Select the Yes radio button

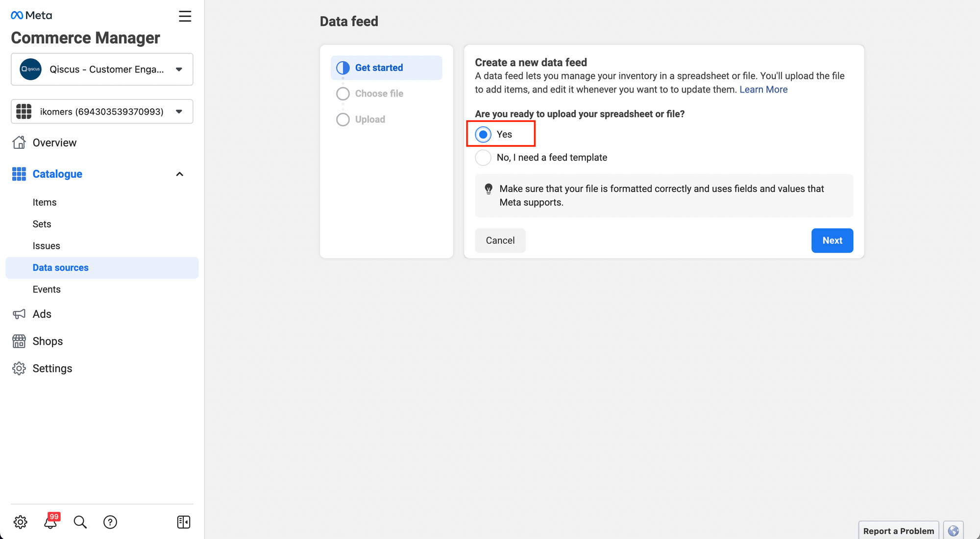tap(483, 134)
